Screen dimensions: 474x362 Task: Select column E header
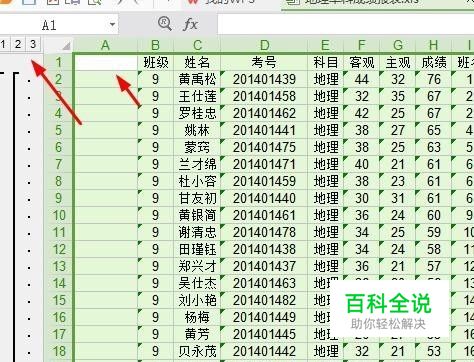(x=325, y=45)
